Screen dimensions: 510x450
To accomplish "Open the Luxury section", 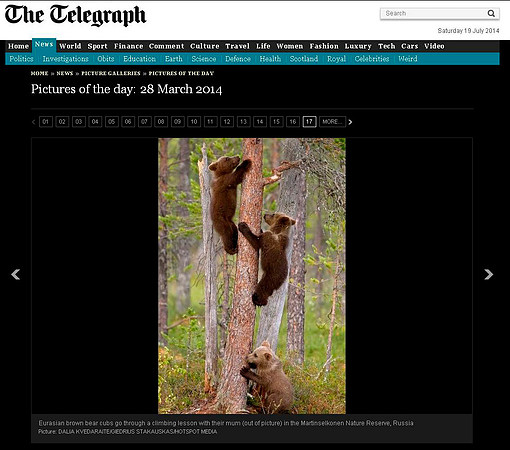I will point(358,46).
